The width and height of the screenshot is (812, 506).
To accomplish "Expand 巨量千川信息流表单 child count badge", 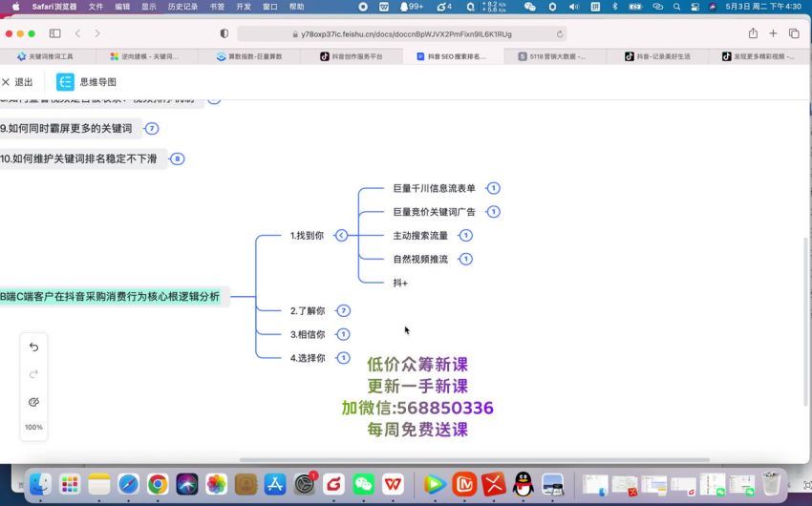I will pyautogui.click(x=493, y=188).
